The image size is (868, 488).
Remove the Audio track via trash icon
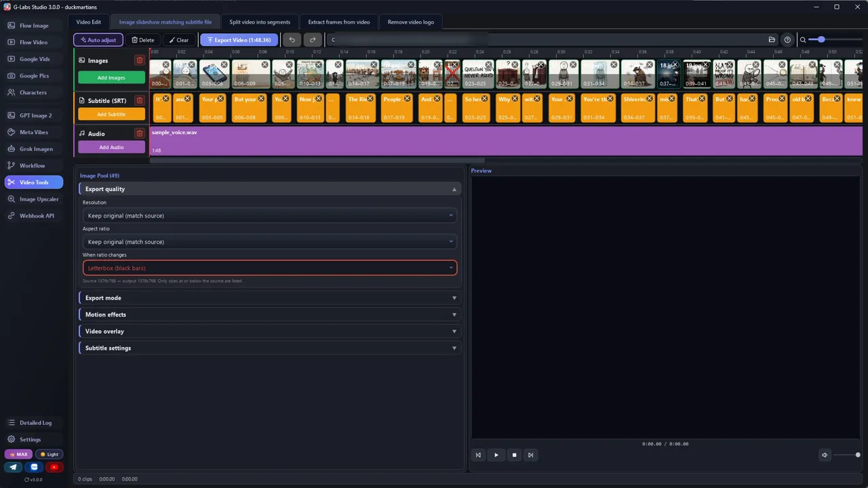[x=140, y=134]
